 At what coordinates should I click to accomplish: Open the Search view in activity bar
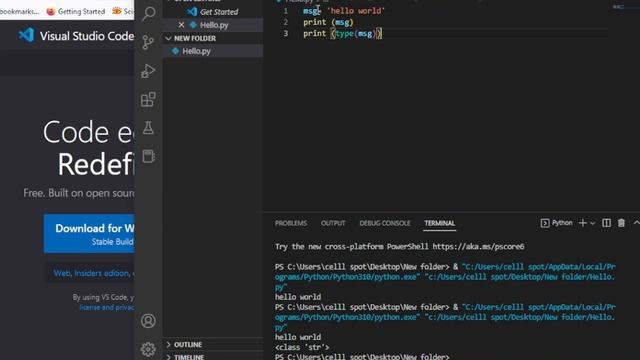coord(149,13)
